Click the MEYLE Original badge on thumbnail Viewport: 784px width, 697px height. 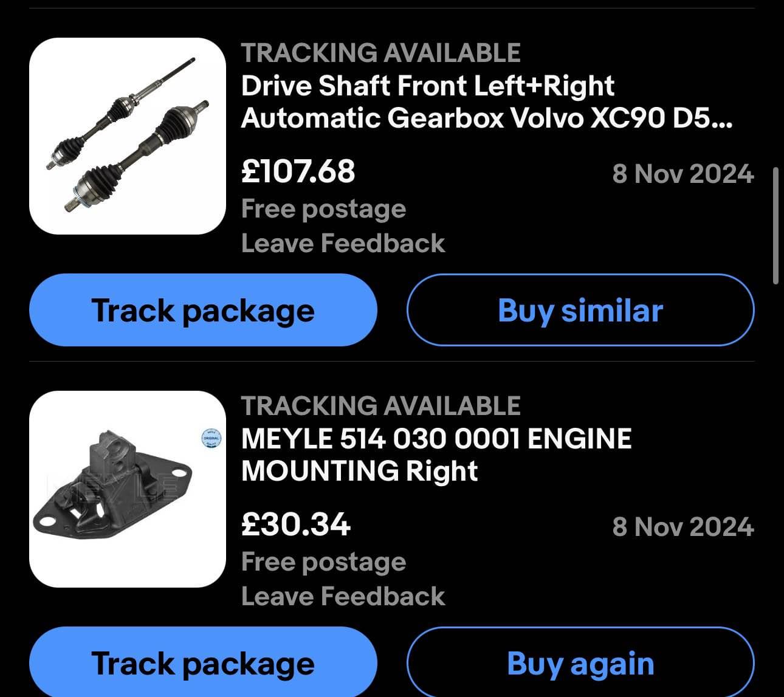[x=211, y=438]
